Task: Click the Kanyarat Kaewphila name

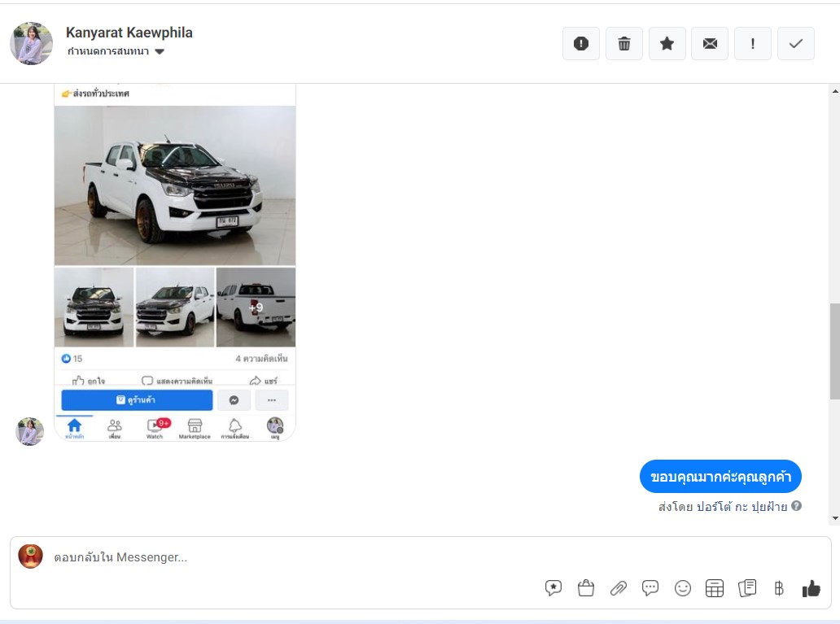Action: coord(129,33)
